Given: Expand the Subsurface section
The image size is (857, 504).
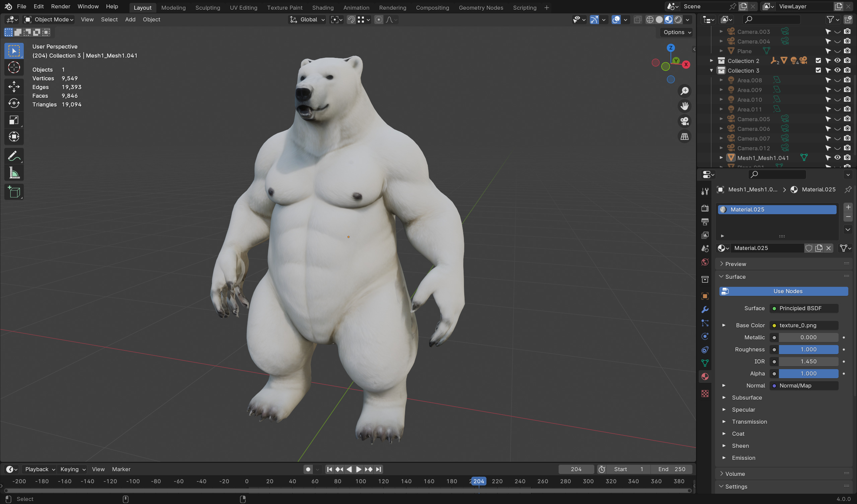Looking at the screenshot, I should click(x=747, y=398).
